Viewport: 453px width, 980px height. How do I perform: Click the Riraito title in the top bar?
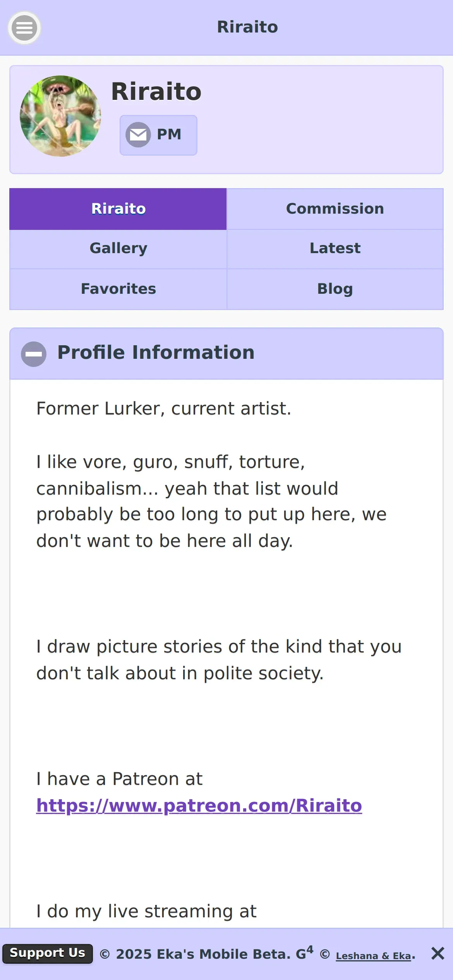pos(247,27)
